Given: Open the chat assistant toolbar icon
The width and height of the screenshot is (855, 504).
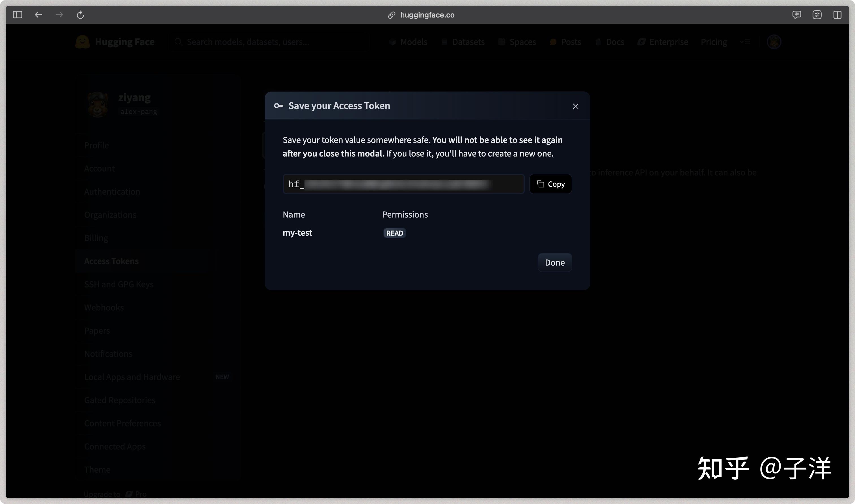Looking at the screenshot, I should [796, 15].
